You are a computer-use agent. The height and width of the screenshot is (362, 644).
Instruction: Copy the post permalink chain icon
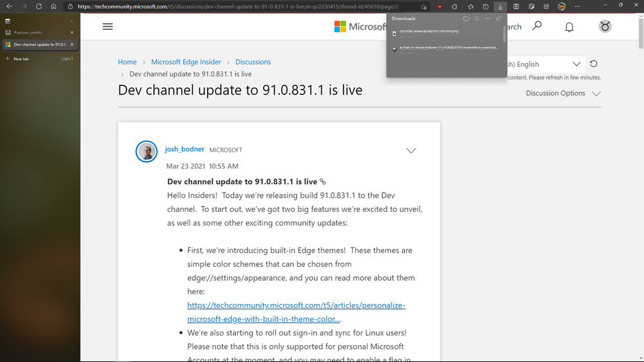323,182
